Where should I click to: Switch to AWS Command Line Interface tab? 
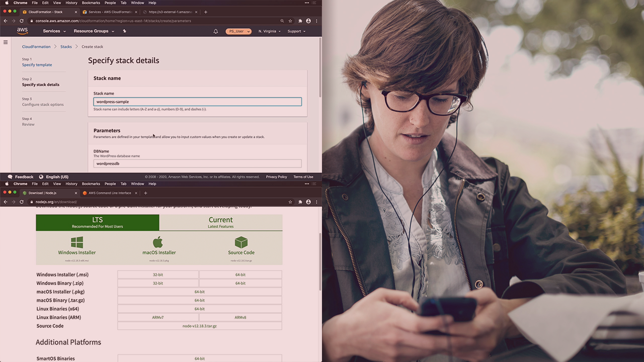110,193
